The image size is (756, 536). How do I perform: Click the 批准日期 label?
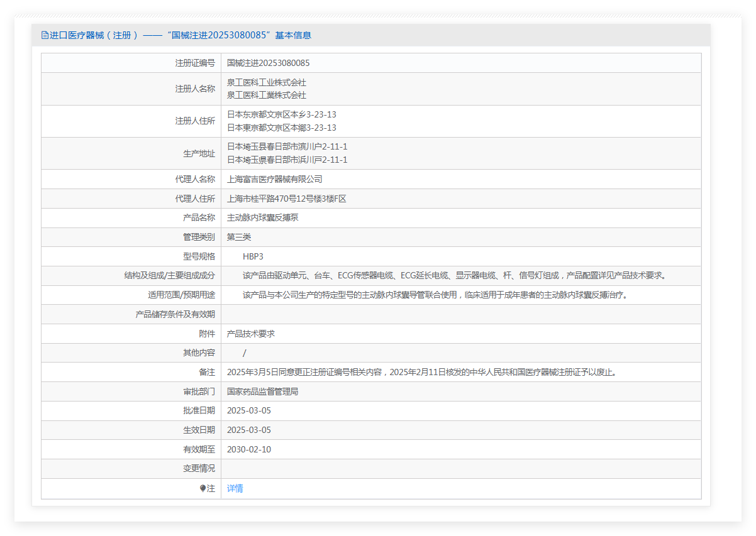click(199, 410)
